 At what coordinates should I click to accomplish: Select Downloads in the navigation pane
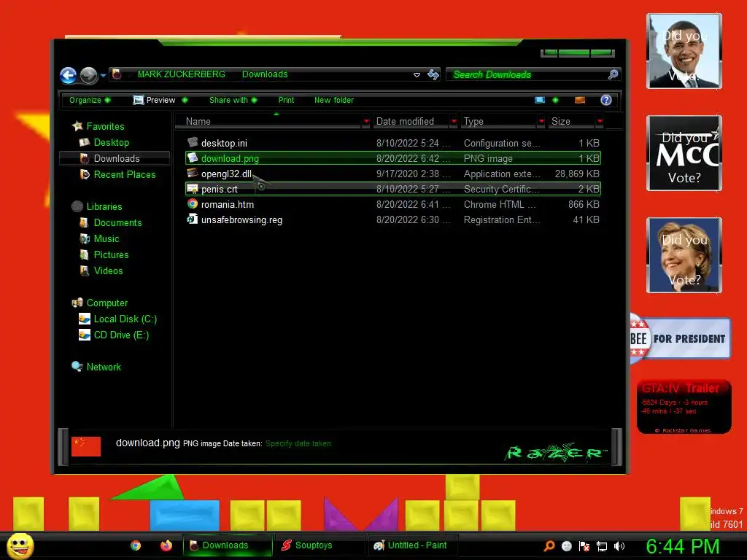tap(116, 158)
